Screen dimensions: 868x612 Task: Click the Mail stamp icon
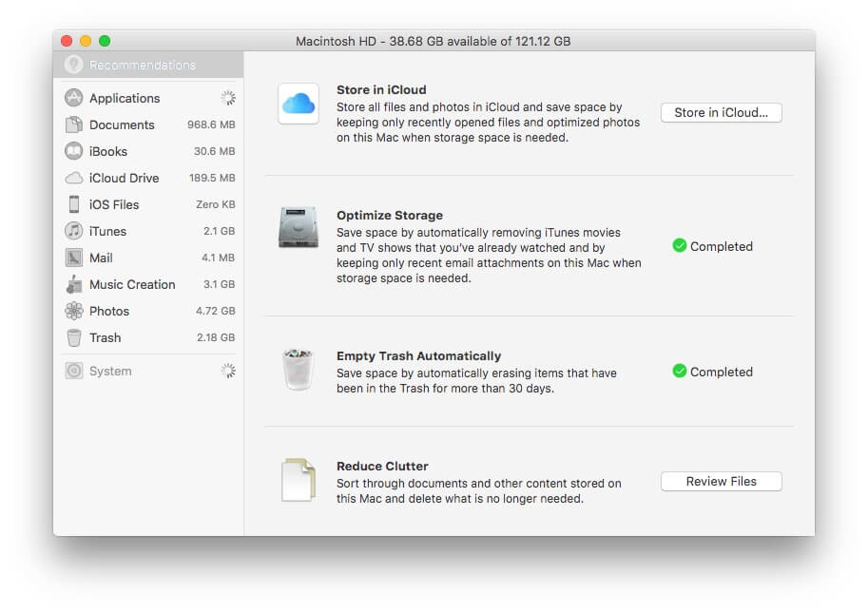point(73,258)
